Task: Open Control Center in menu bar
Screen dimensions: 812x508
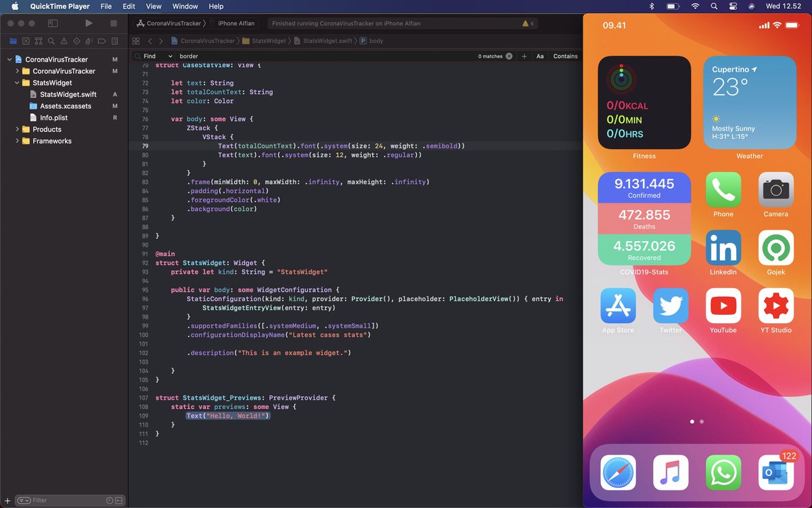Action: (x=733, y=6)
